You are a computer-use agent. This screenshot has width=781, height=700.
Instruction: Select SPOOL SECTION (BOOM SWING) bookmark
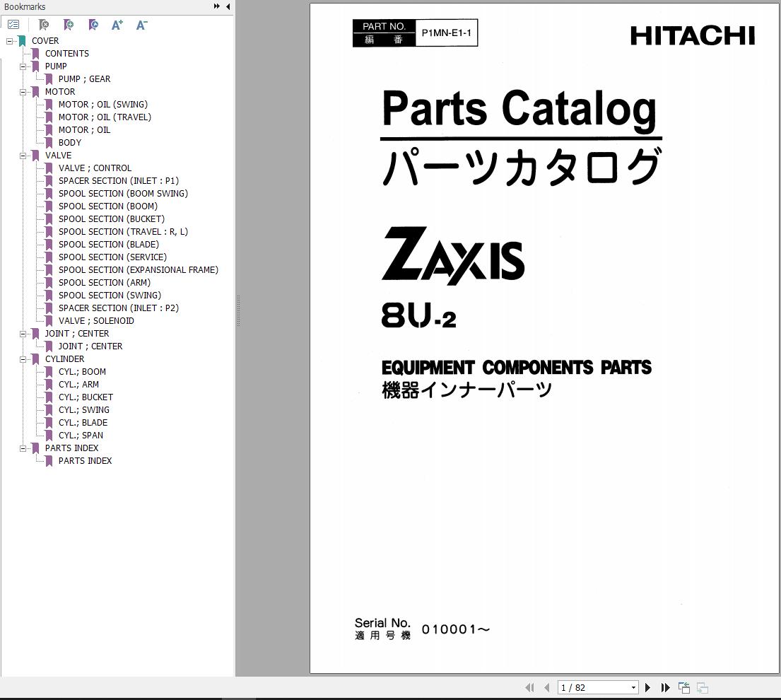pos(123,193)
